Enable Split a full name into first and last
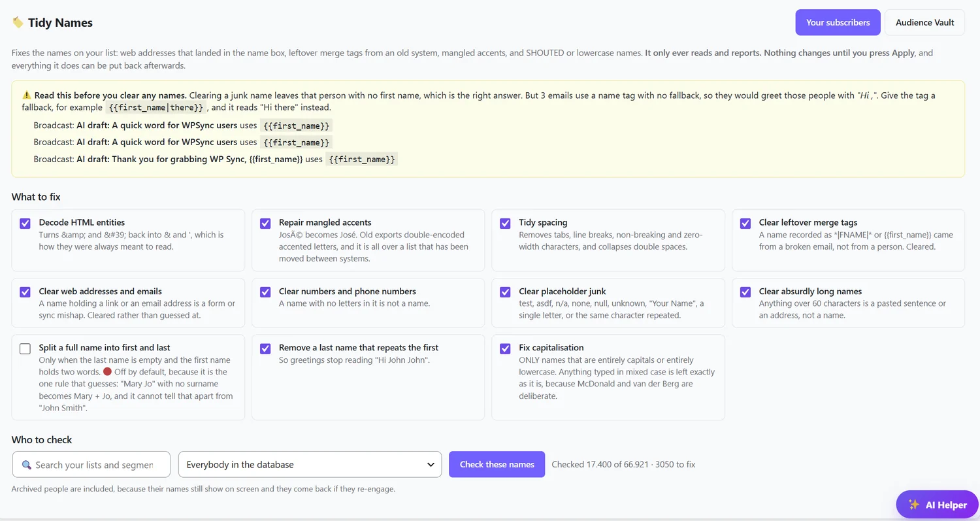Image resolution: width=980 pixels, height=521 pixels. [x=25, y=349]
